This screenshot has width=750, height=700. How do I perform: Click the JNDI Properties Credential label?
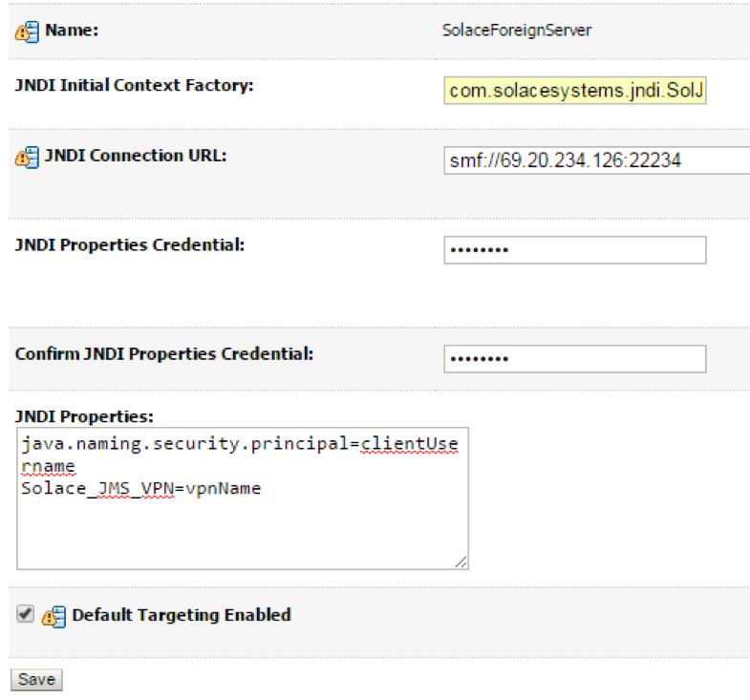click(x=130, y=244)
